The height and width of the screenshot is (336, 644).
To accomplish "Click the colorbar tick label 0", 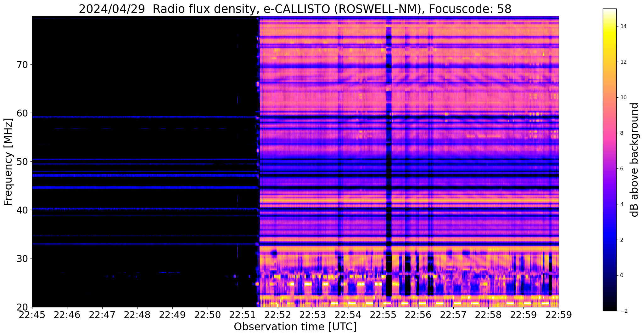I will [x=621, y=276].
